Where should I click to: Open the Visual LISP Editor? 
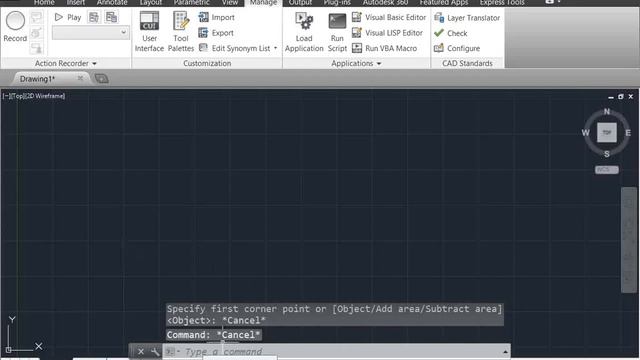(387, 33)
